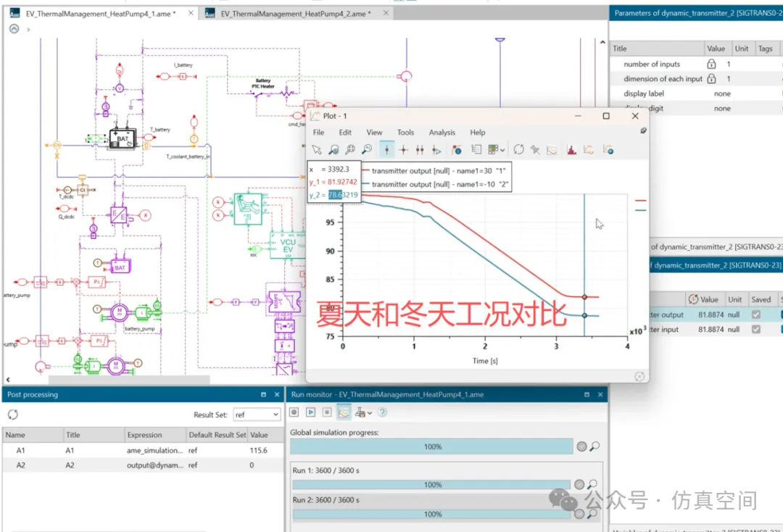This screenshot has width=783, height=532.
Task: Open the Result Set dropdown
Action: [256, 415]
